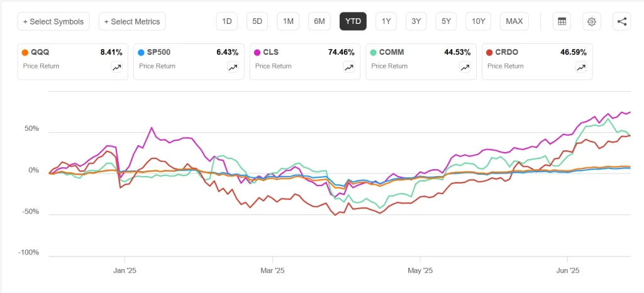Click the trend chart icon on SP500 card
Viewport: 644px width, 293px height.
click(x=233, y=68)
